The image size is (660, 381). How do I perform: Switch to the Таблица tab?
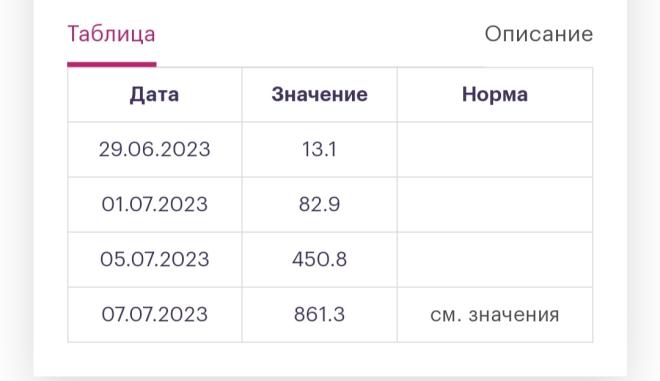[x=112, y=34]
